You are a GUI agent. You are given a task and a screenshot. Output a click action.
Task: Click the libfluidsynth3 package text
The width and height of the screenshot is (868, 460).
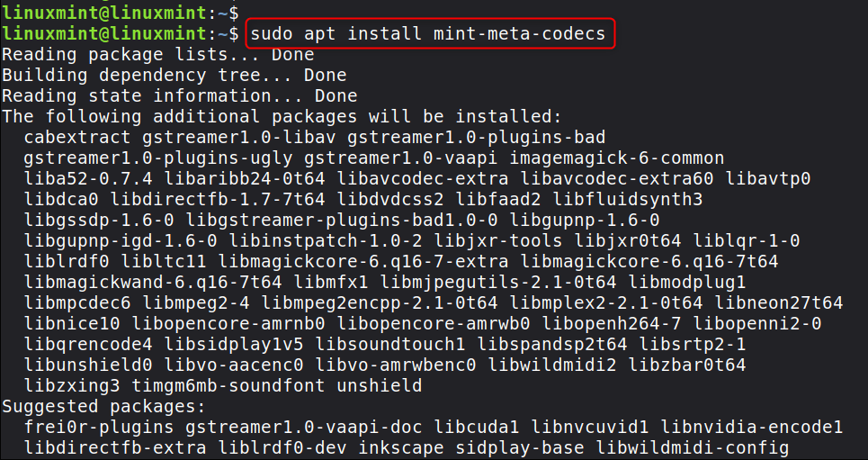click(628, 199)
